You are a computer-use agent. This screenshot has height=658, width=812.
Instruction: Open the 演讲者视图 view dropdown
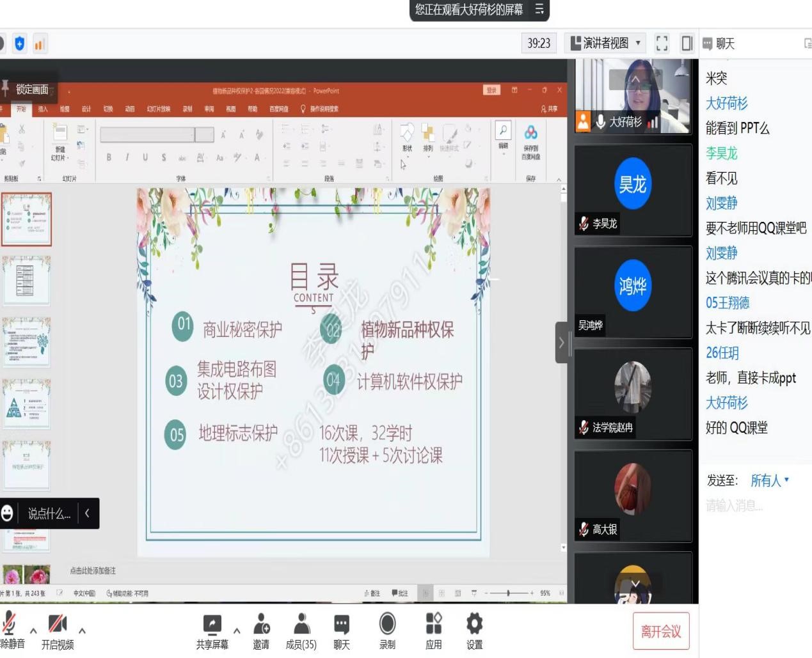tap(605, 43)
